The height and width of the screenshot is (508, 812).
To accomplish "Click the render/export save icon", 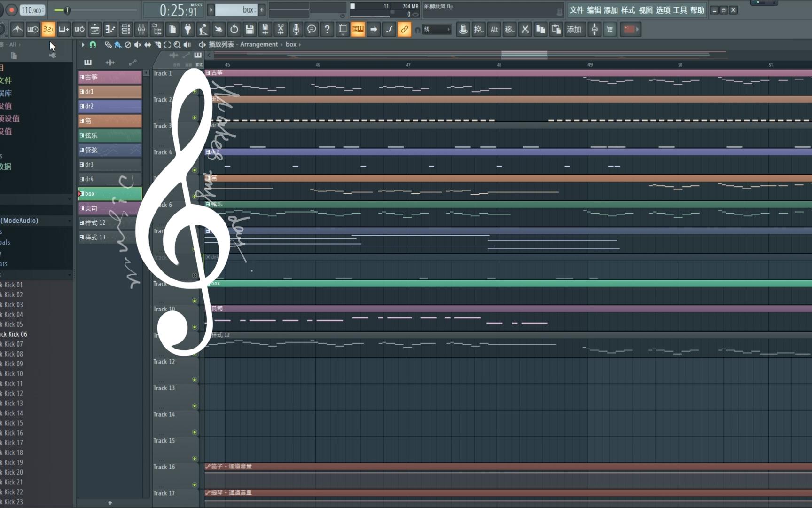I will tap(265, 30).
